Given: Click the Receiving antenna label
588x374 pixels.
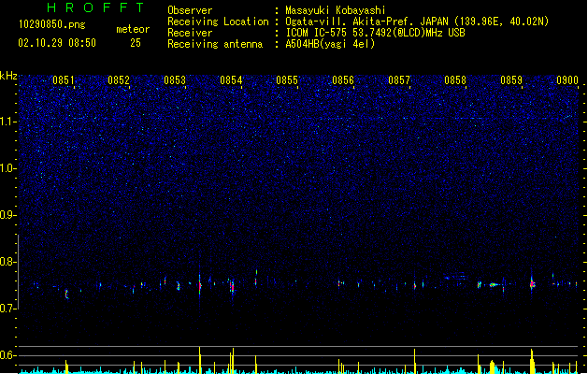Looking at the screenshot, I should 215,44.
